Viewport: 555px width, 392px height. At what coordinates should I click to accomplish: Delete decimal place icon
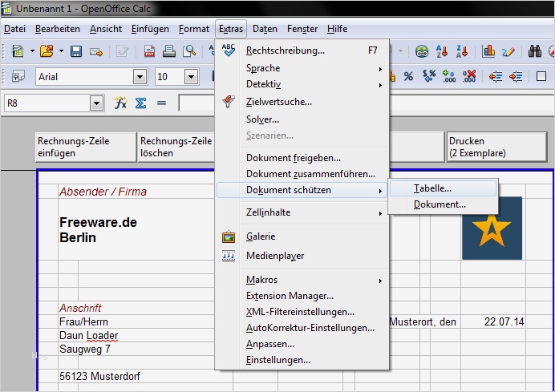click(469, 76)
